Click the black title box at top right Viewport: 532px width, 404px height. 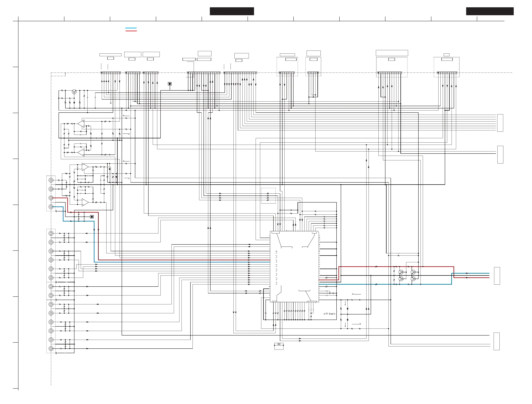pyautogui.click(x=490, y=11)
